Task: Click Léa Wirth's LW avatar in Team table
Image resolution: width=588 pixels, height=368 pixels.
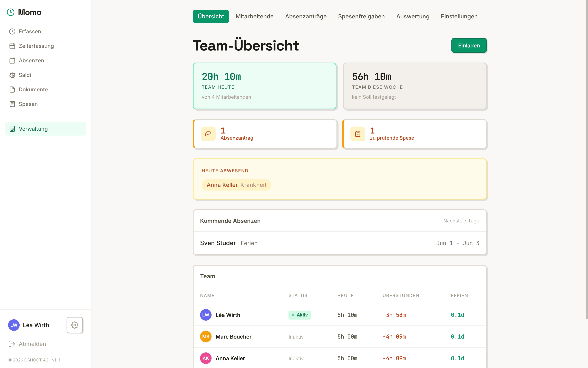Action: click(206, 315)
